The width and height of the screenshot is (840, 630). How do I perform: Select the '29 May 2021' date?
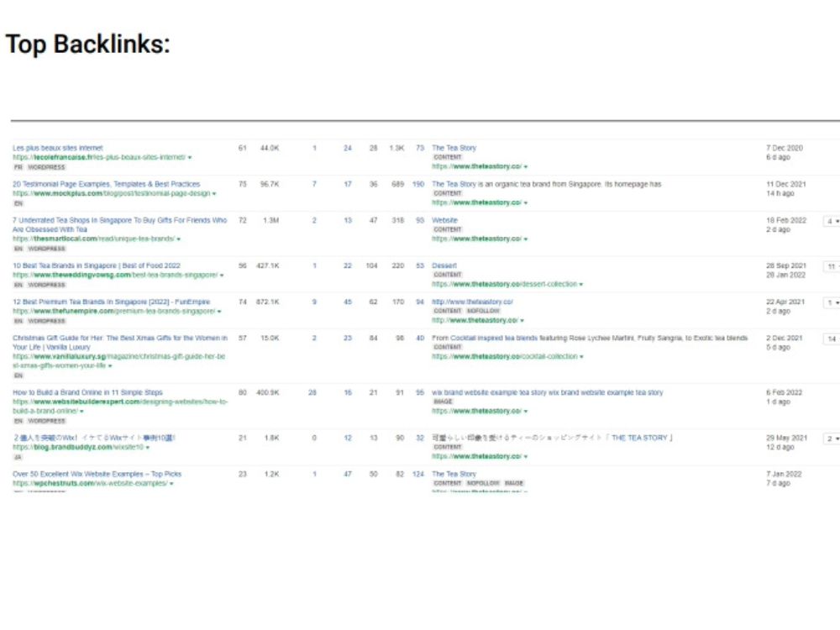786,438
